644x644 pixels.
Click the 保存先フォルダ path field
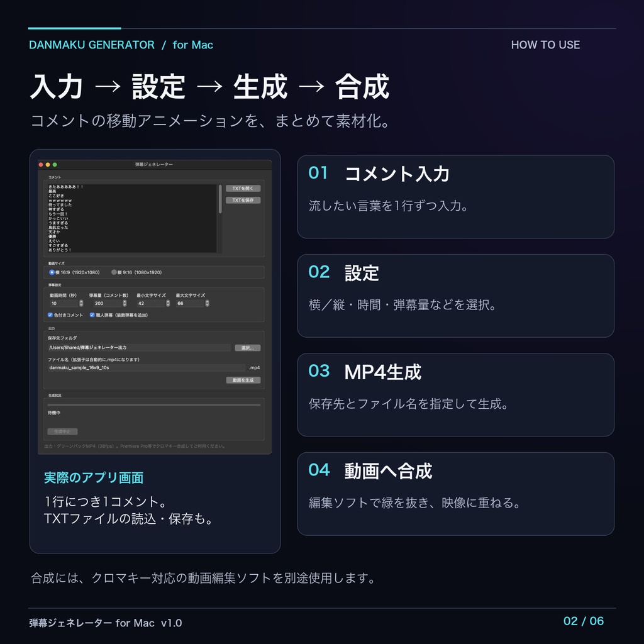pyautogui.click(x=139, y=347)
